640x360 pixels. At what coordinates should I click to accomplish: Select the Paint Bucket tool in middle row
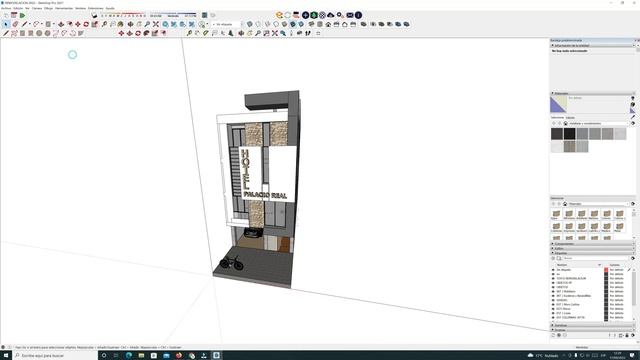point(120,24)
